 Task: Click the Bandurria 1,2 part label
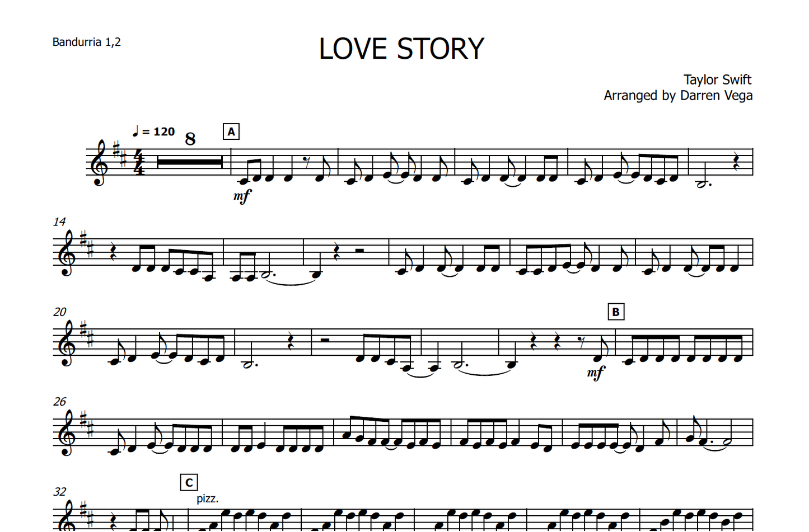pyautogui.click(x=86, y=42)
